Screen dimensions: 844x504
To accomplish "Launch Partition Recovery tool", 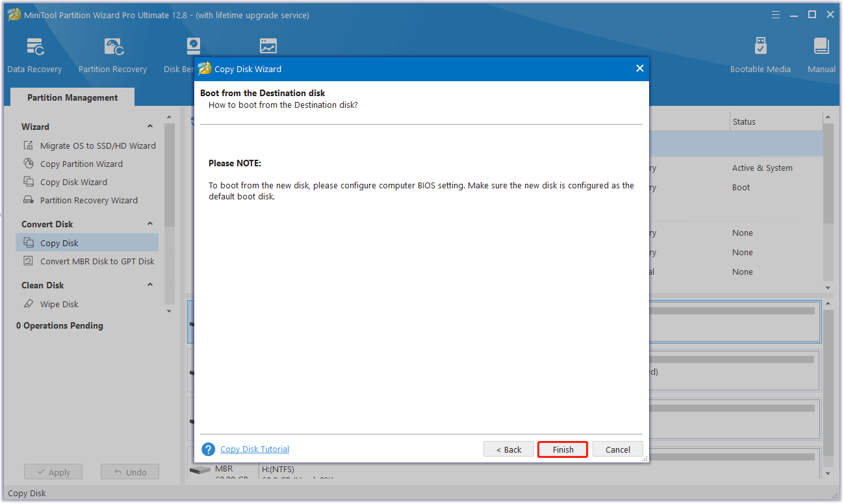I will (112, 55).
